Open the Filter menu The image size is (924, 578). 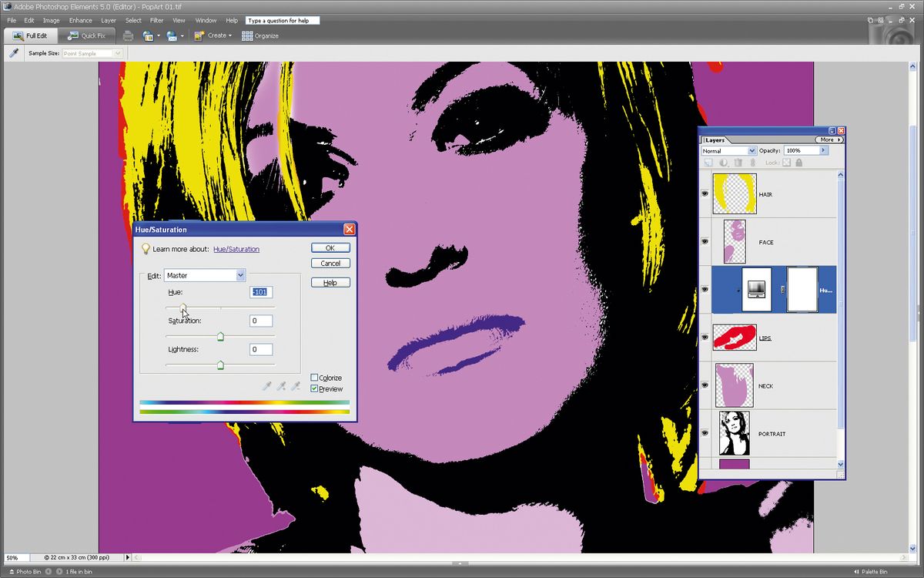tap(157, 21)
